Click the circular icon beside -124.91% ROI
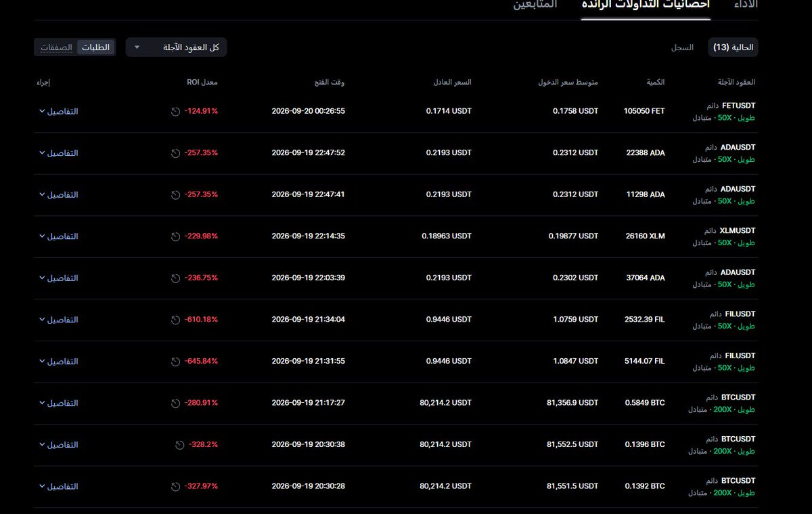Screen dimensions: 812x514 click(176, 111)
